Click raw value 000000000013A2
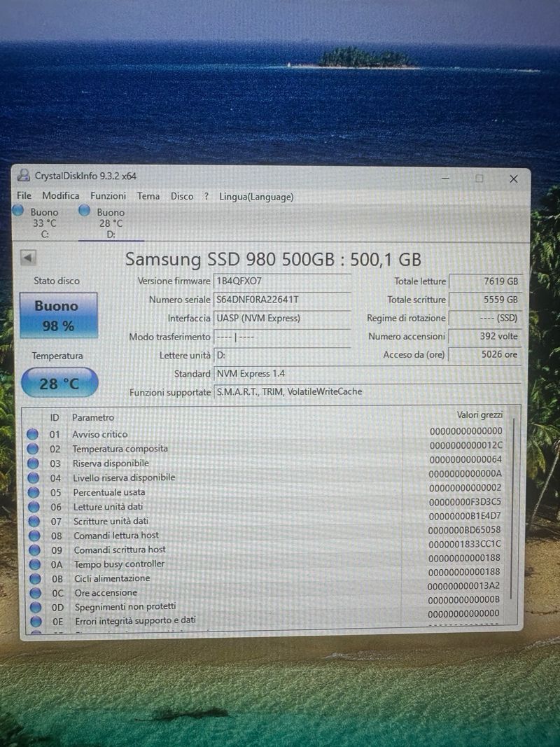Image resolution: width=560 pixels, height=747 pixels. pos(463,586)
